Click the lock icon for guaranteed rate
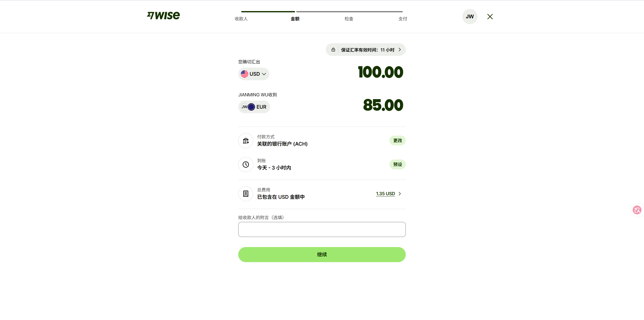 pos(333,50)
